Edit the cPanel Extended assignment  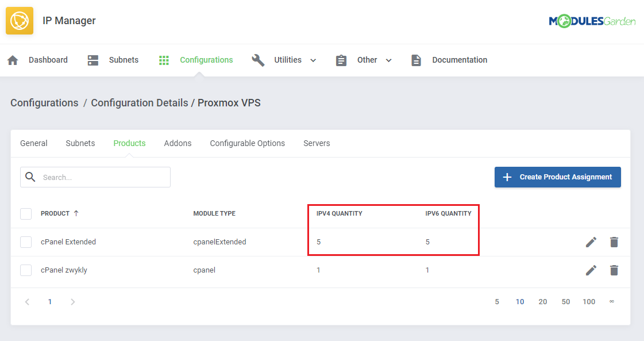[x=591, y=242]
